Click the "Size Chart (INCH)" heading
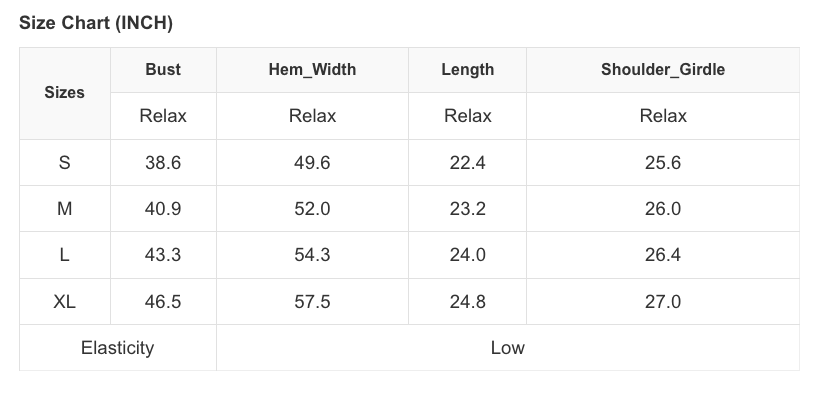Screen dimensions: 822x400 pos(96,23)
